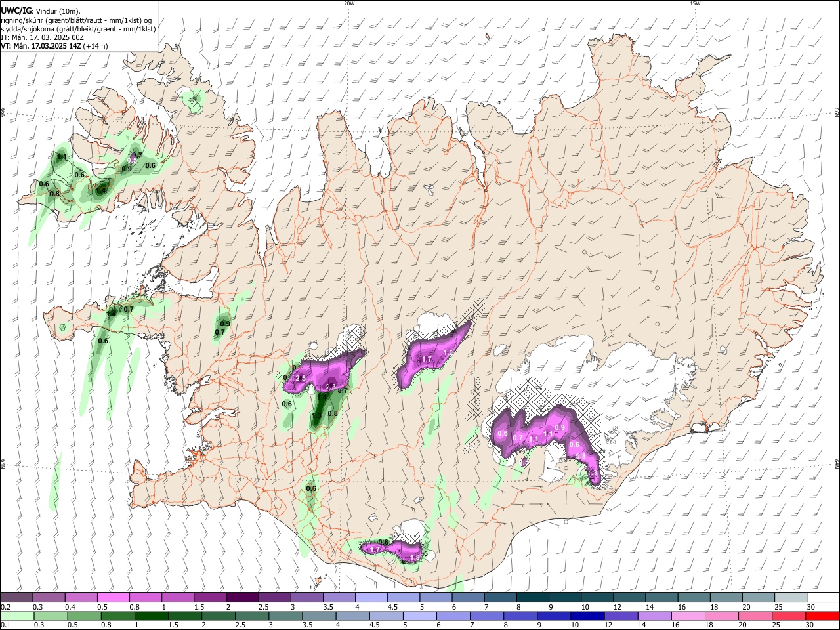Viewport: 840px width, 630px height.
Task: Click the snow scale swatch between 20 and 25
Action: tap(759, 597)
